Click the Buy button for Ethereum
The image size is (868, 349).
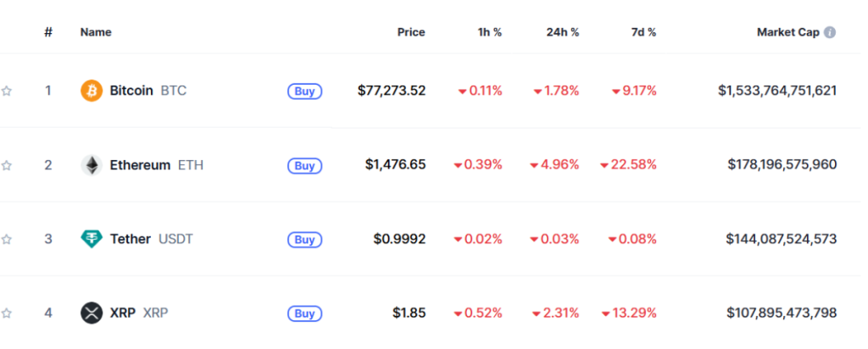304,165
